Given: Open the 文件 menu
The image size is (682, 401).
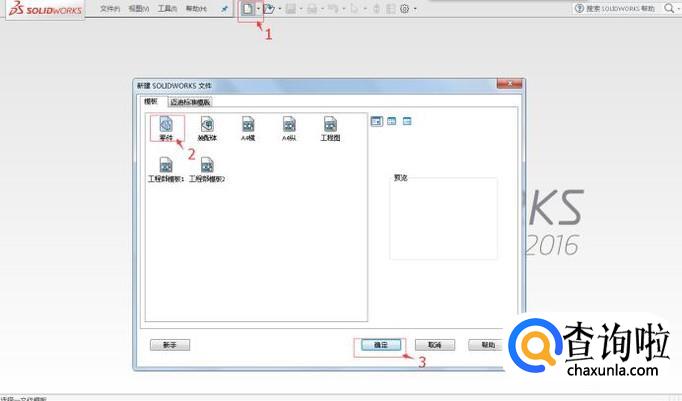Looking at the screenshot, I should coord(110,9).
